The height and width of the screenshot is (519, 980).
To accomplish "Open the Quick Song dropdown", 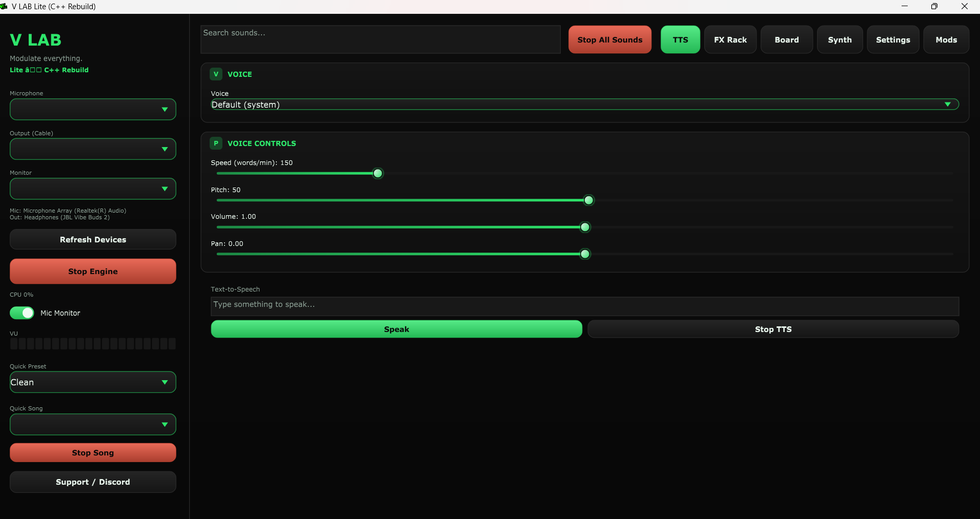I will [x=93, y=424].
